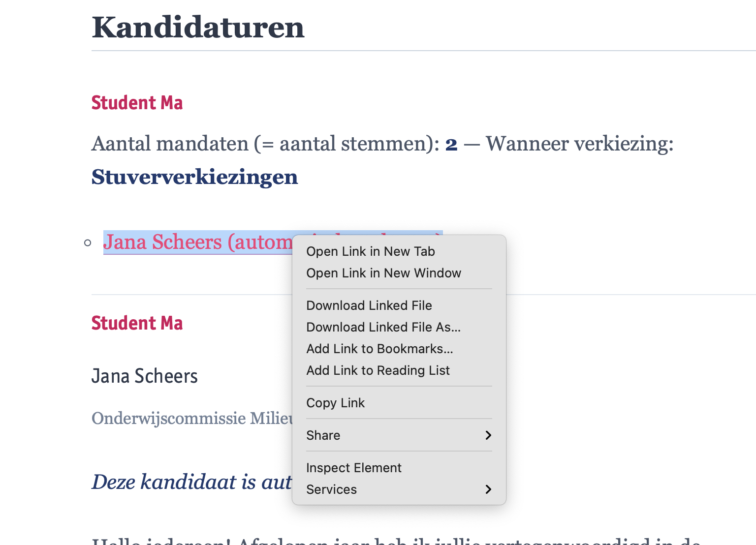Pick Download Linked File As… entry
The image size is (756, 545).
click(x=383, y=327)
